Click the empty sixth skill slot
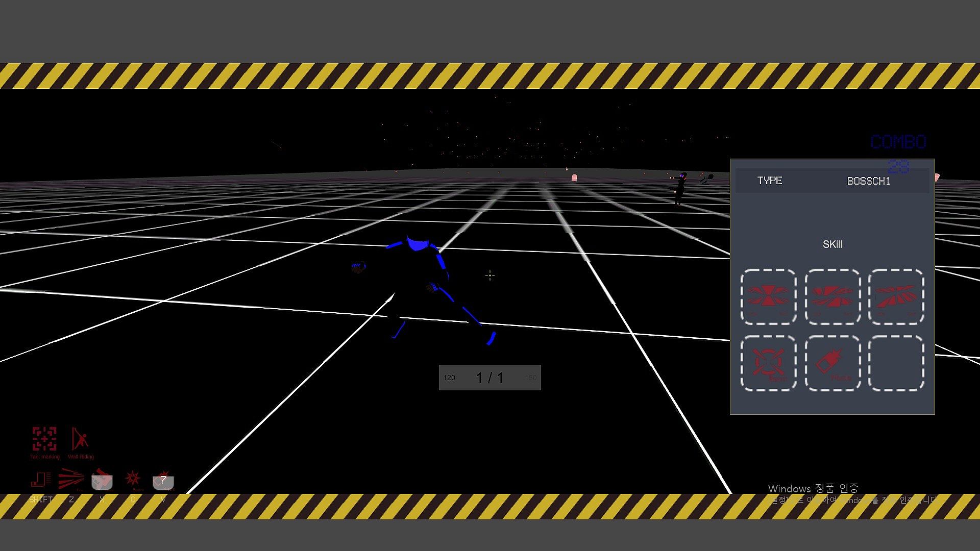980x551 pixels. pos(896,363)
